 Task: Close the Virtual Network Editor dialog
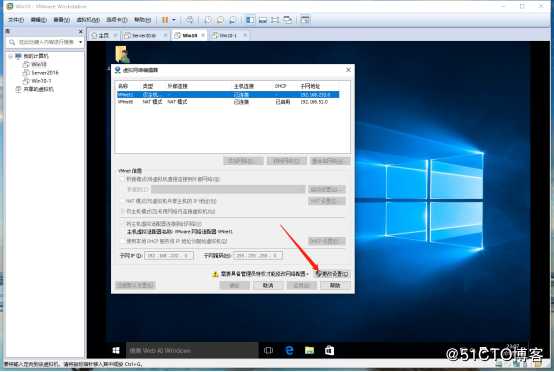pyautogui.click(x=348, y=70)
